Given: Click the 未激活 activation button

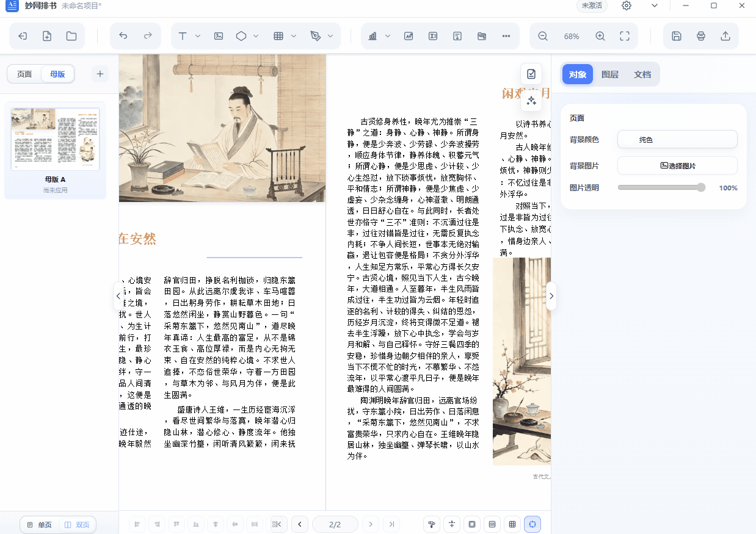Looking at the screenshot, I should point(592,5).
